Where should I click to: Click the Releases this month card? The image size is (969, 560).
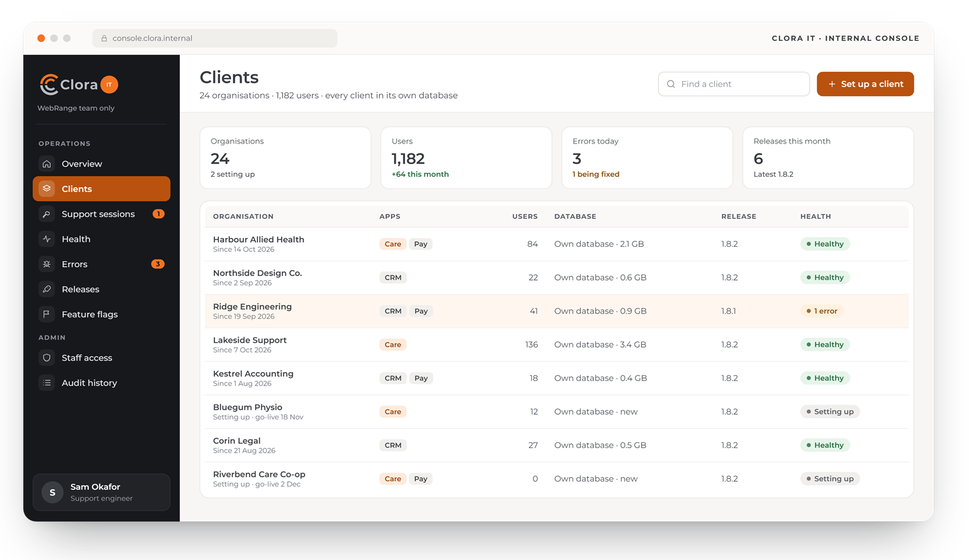(828, 158)
